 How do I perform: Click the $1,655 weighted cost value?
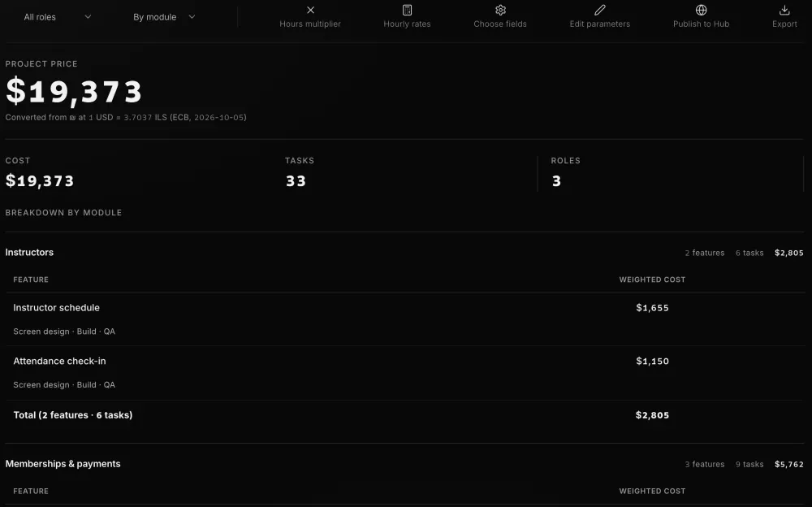(653, 308)
